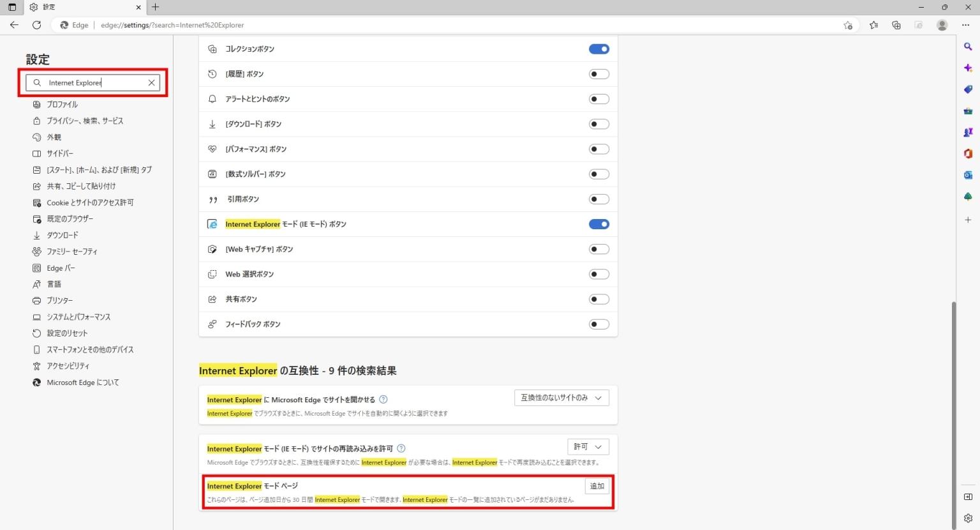Viewport: 980px width, 530px height.
Task: Disable the コレクションボタン toggle
Action: [598, 49]
